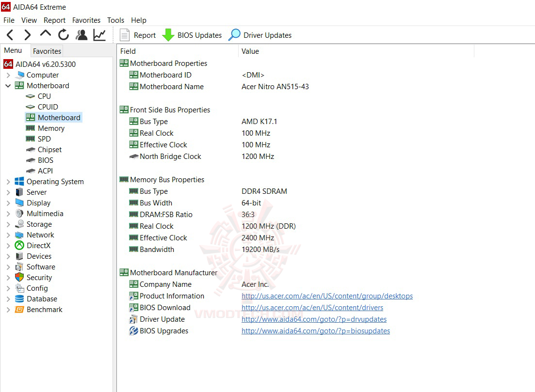535x392 pixels.
Task: Expand the Display tree node
Action: (x=8, y=203)
